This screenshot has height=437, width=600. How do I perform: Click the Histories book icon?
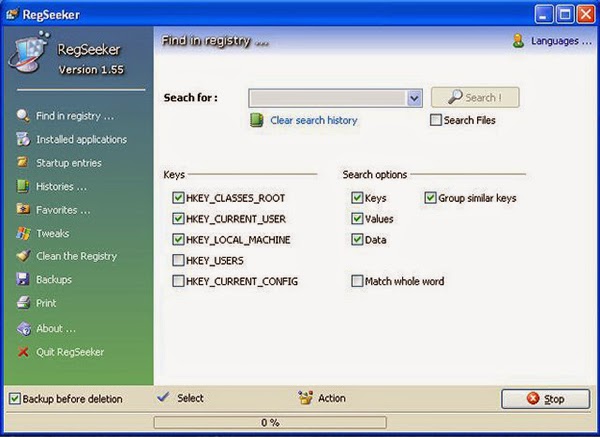(23, 186)
